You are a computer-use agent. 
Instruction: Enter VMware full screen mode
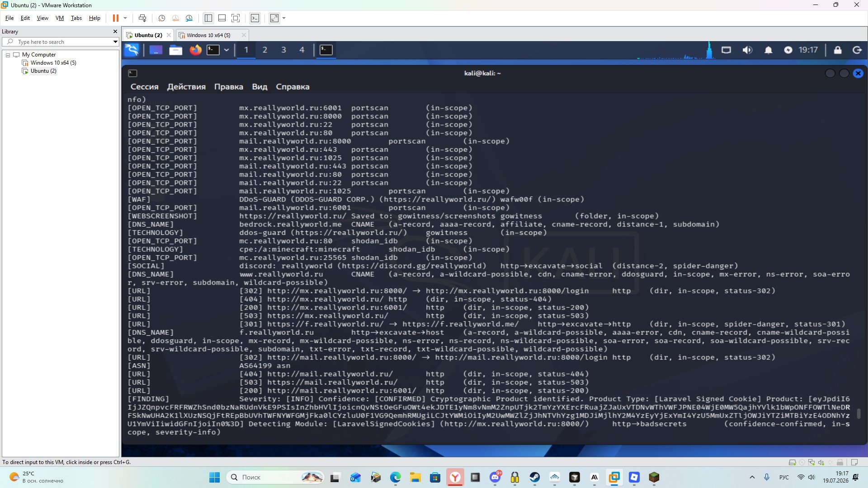coord(236,18)
